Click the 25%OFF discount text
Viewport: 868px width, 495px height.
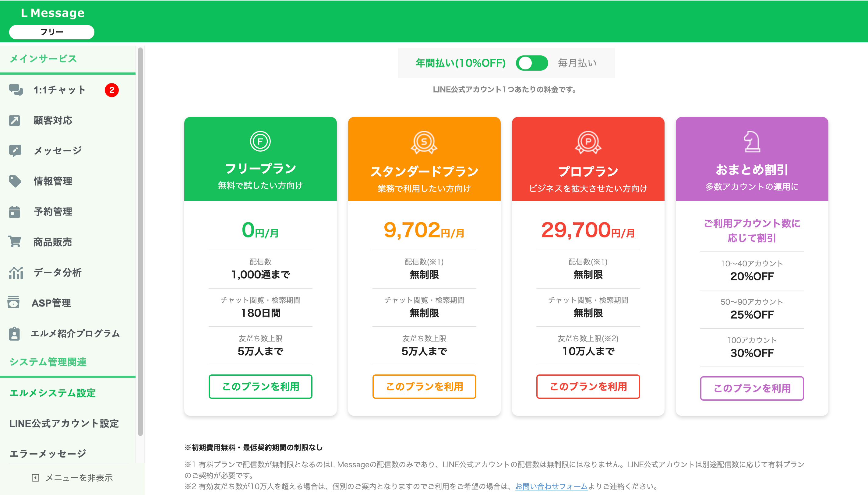point(752,315)
